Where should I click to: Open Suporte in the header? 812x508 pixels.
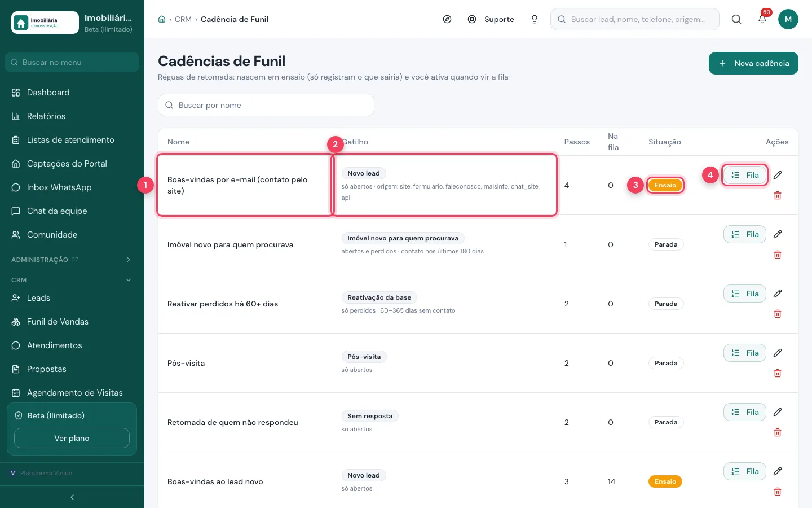(491, 19)
